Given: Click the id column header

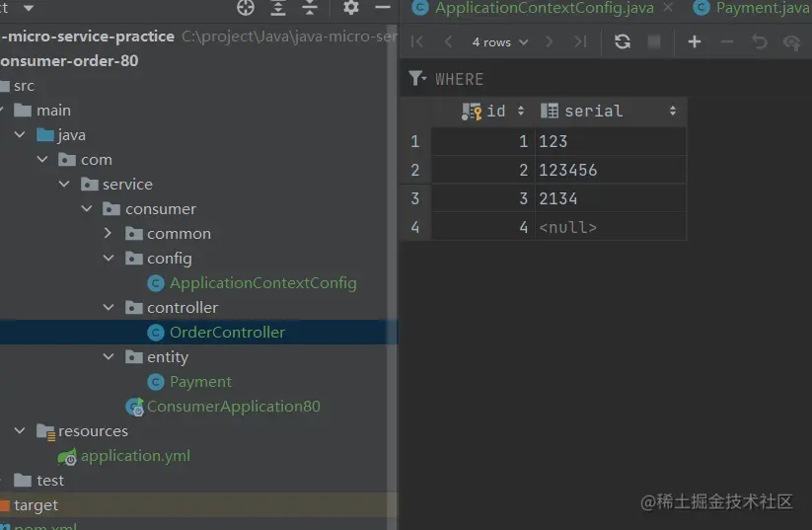Looking at the screenshot, I should (484, 111).
